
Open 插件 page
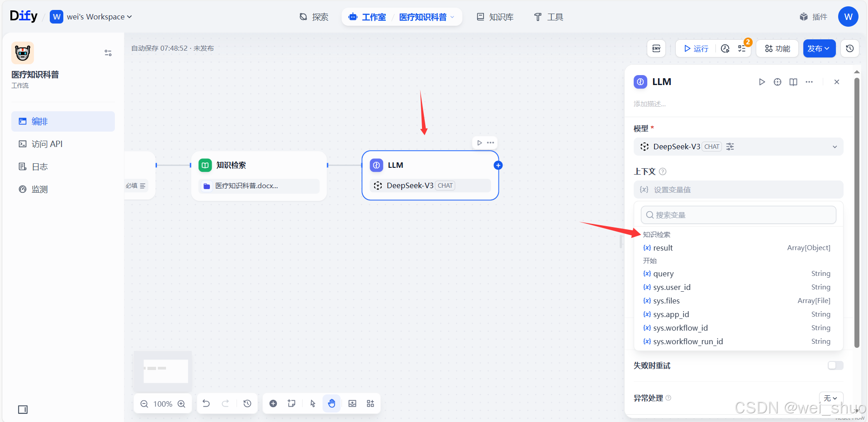tap(813, 17)
